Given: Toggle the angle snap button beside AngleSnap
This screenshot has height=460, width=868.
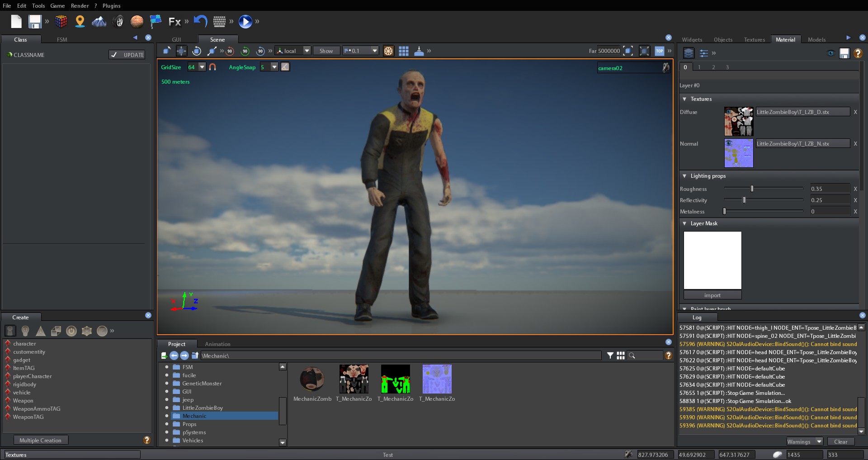Looking at the screenshot, I should [x=285, y=66].
